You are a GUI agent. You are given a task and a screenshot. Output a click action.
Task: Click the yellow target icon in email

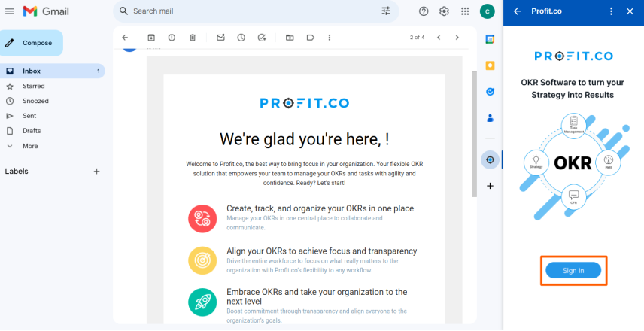click(x=202, y=260)
